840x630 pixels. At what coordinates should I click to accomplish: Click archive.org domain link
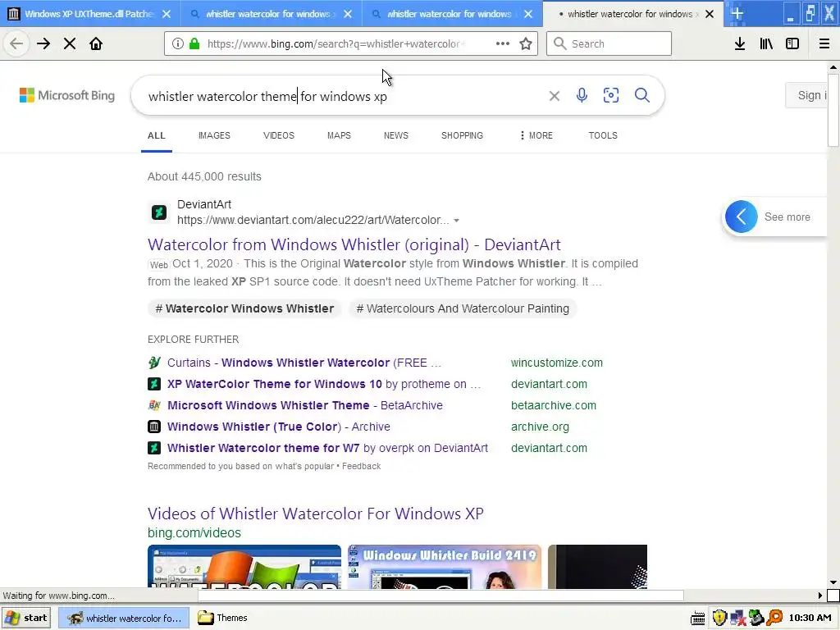point(540,427)
